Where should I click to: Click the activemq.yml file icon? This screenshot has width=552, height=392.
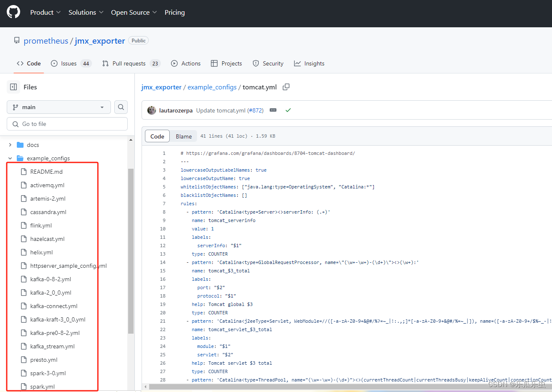[x=24, y=185]
